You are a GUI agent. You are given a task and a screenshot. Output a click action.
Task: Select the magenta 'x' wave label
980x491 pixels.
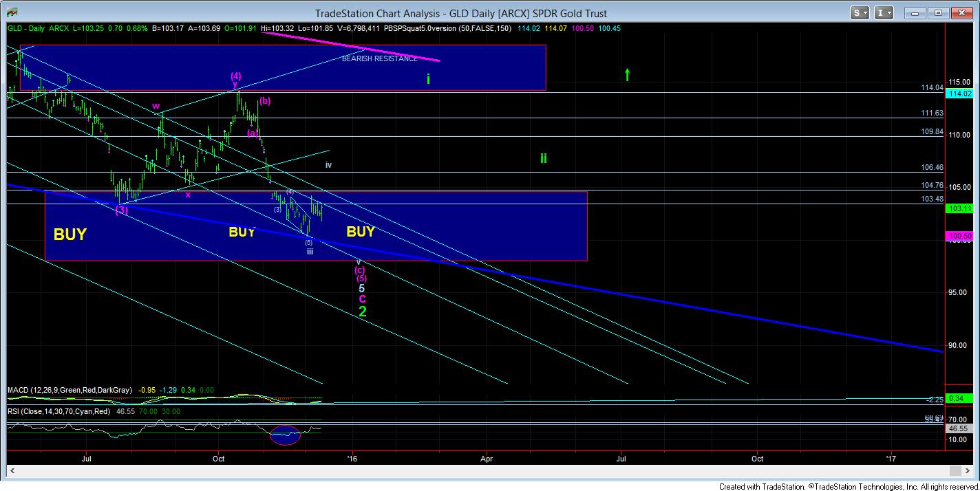(188, 194)
